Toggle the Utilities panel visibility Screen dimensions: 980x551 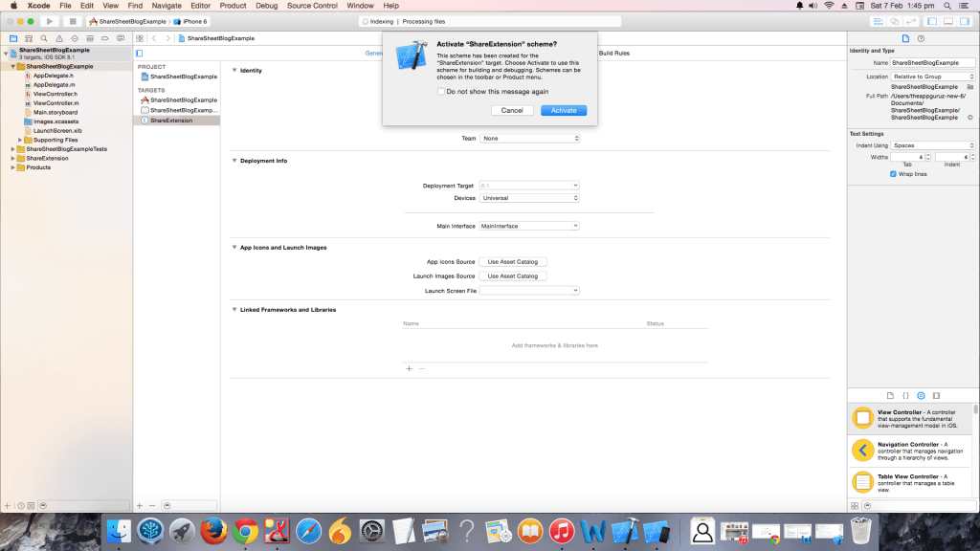(965, 21)
